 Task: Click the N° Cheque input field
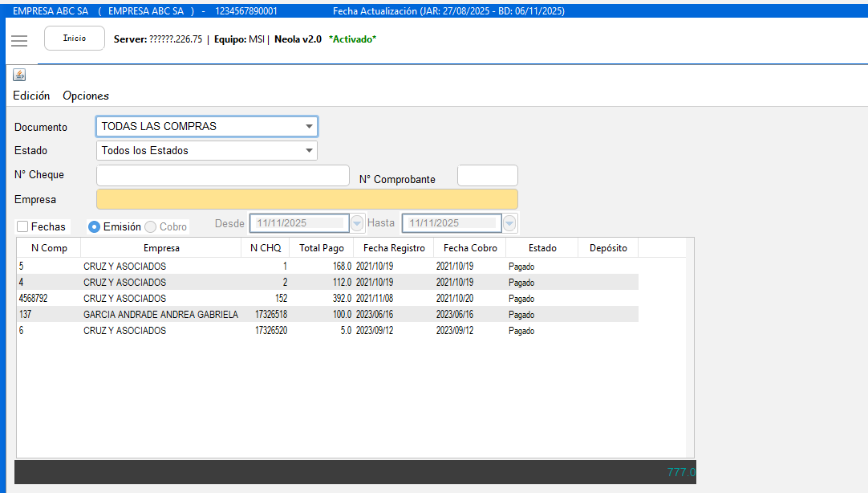222,176
